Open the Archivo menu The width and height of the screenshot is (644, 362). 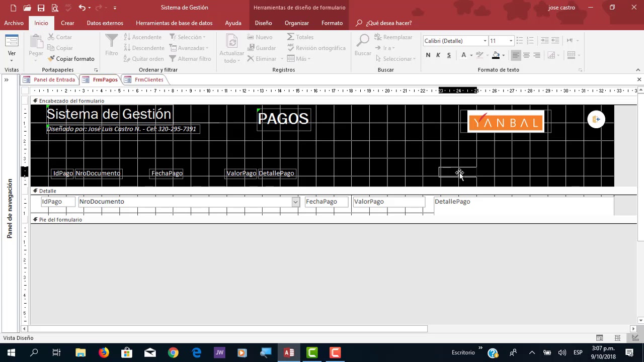(x=14, y=23)
